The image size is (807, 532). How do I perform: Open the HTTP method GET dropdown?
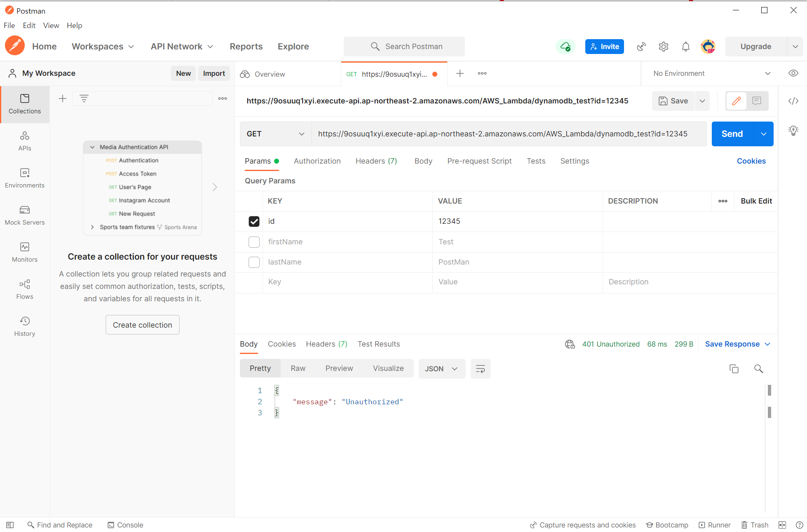(275, 134)
